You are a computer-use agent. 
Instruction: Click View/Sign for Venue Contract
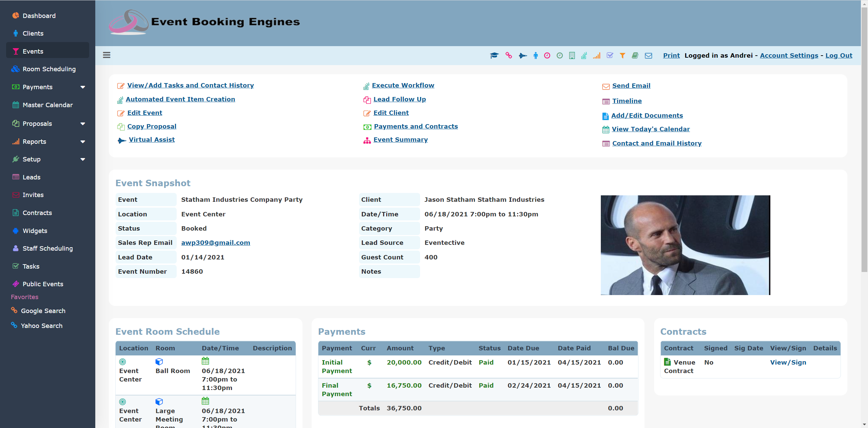(788, 363)
